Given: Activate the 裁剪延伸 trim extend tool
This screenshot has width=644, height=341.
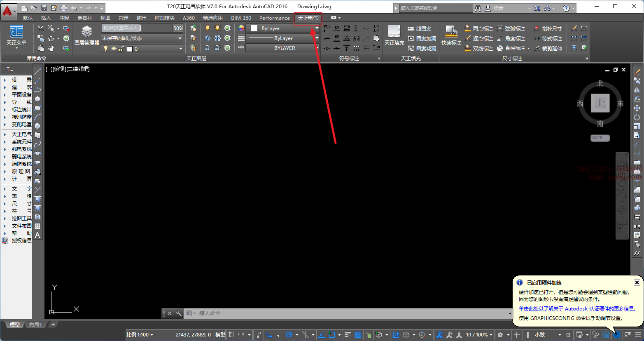Looking at the screenshot, I should [548, 48].
